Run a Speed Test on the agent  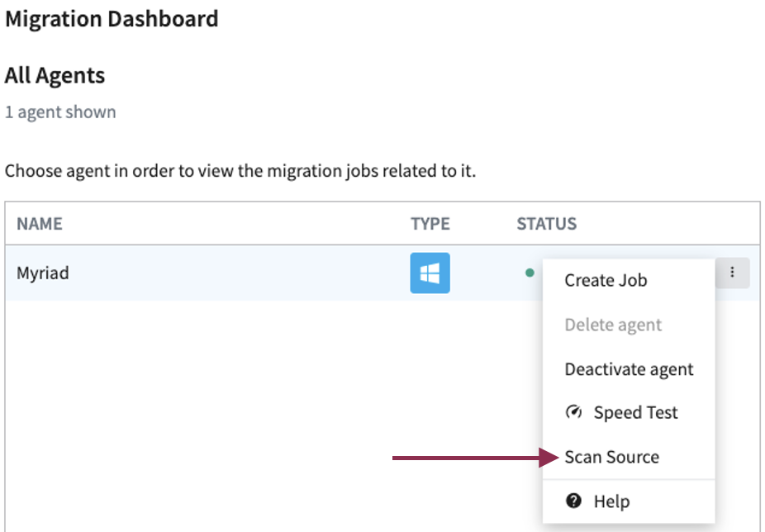(635, 412)
